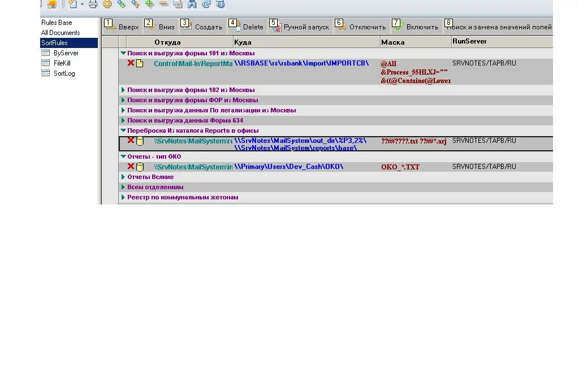Expand 'Поиск и выгрузка формы 102' category
The width and height of the screenshot is (579, 392).
(123, 90)
